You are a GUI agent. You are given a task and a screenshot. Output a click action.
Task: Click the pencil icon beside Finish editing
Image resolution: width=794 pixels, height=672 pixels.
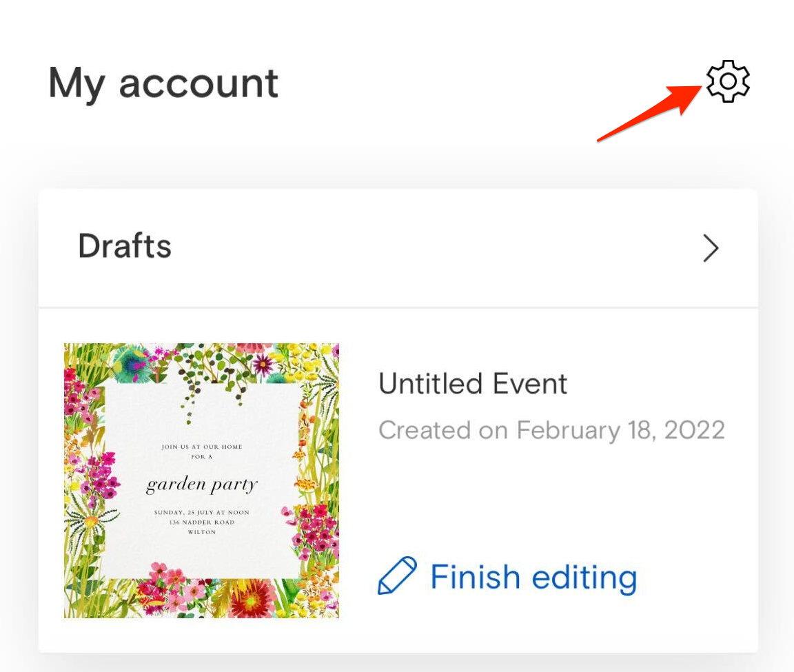click(x=398, y=576)
